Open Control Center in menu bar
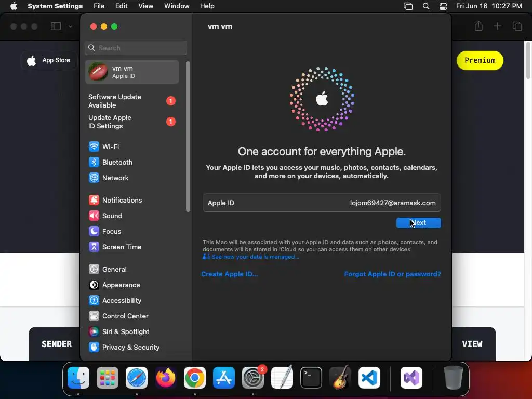Image resolution: width=532 pixels, height=399 pixels. (x=443, y=6)
